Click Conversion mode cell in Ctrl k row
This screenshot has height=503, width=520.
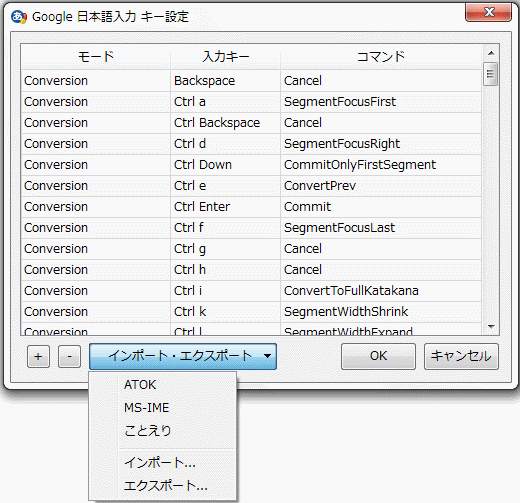[96, 312]
